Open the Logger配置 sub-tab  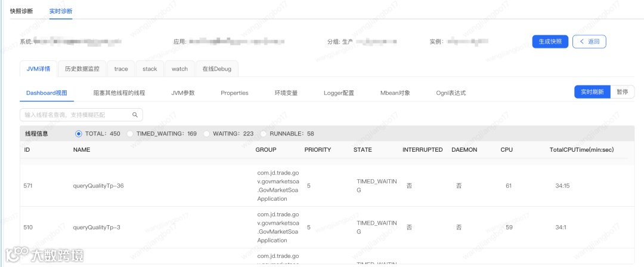click(339, 93)
